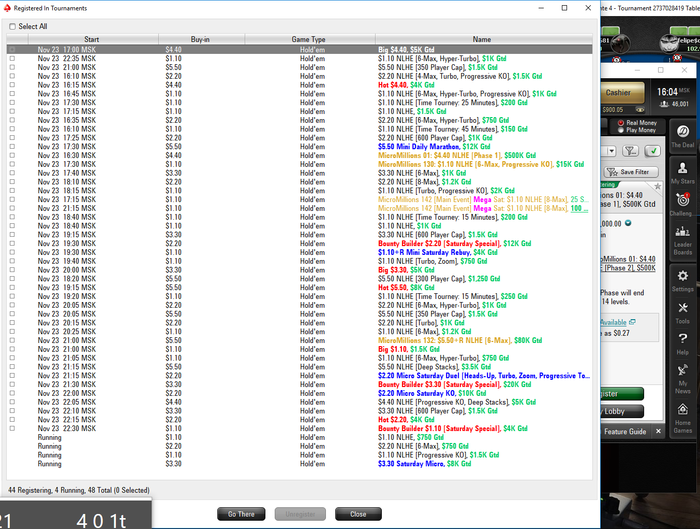
Task: Click PokerStars spade icon in title bar
Action: (x=7, y=8)
